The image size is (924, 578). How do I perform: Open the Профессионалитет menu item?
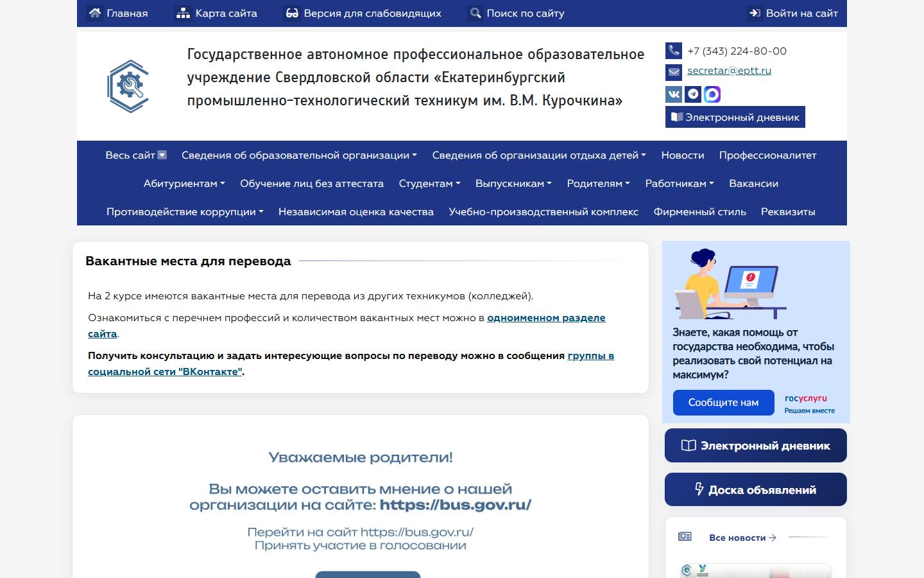pos(767,155)
